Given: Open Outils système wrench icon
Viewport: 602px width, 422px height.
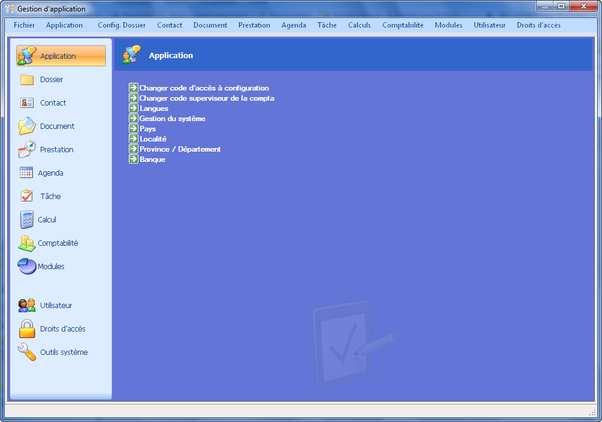Looking at the screenshot, I should click(27, 352).
